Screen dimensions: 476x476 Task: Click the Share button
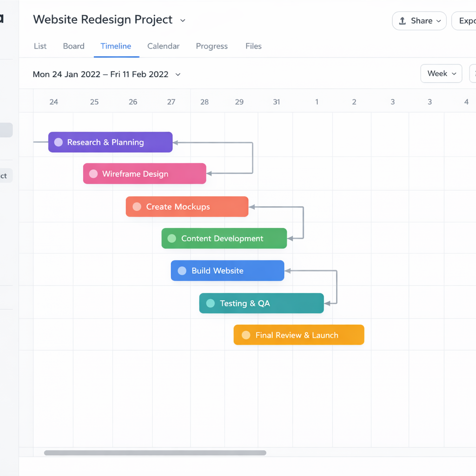419,21
